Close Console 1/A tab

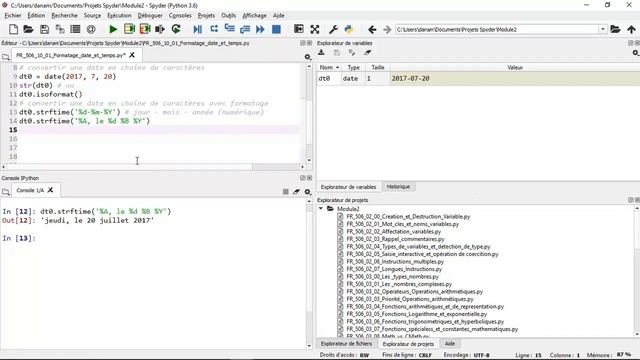tap(50, 190)
